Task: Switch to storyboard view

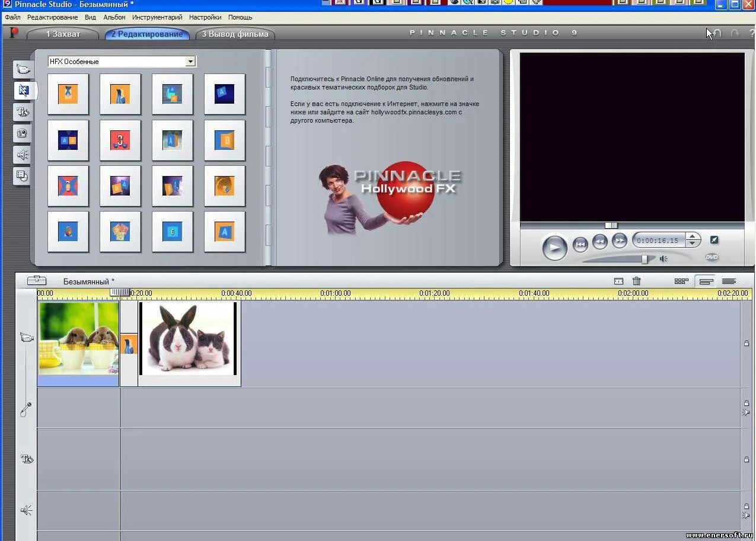Action: (681, 281)
